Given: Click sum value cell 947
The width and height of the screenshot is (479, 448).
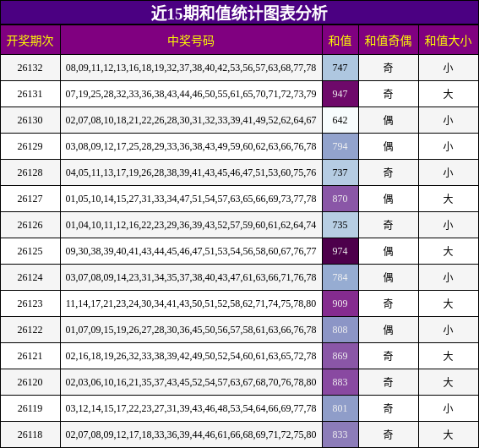Looking at the screenshot, I should pyautogui.click(x=340, y=94).
